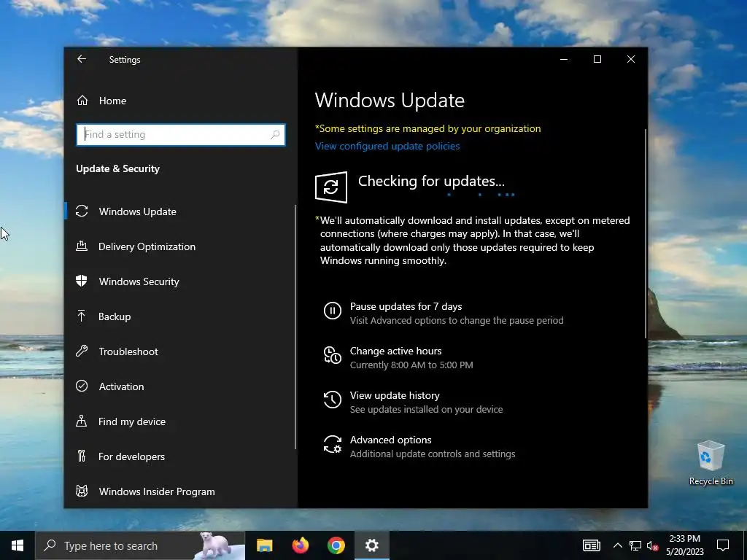Viewport: 747px width, 560px height.
Task: Open File Explorer from the taskbar
Action: (x=264, y=545)
